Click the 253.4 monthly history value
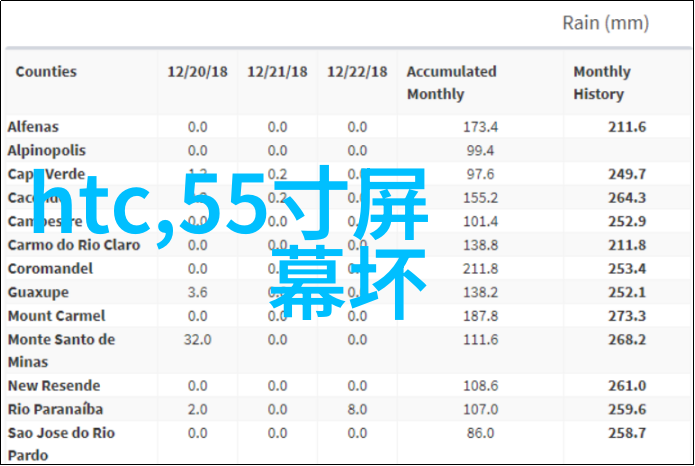This screenshot has width=695, height=466. 627,269
